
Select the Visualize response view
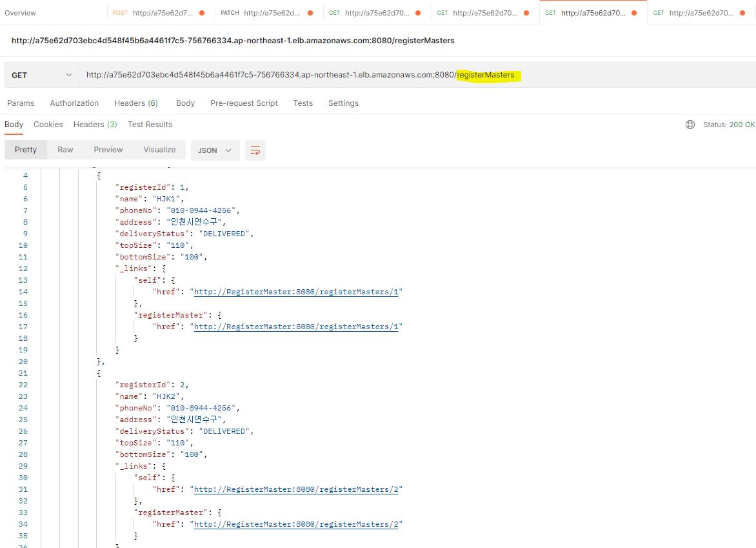pos(159,149)
